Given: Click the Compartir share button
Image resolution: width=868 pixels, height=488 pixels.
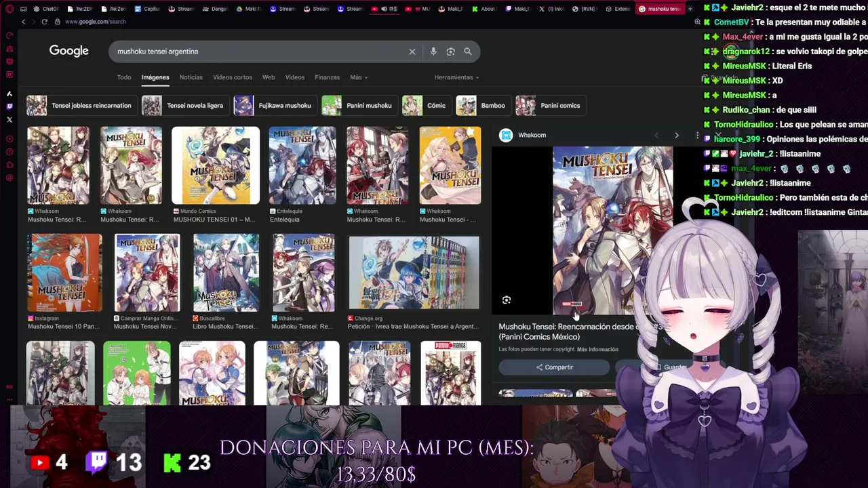Looking at the screenshot, I should (554, 367).
